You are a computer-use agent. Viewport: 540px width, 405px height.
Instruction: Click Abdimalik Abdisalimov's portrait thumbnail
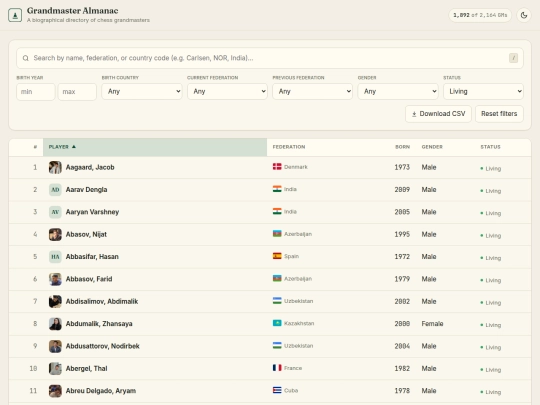click(x=55, y=302)
